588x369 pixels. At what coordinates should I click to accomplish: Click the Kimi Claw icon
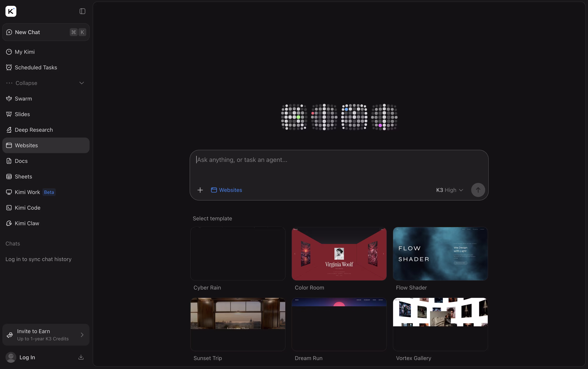point(9,223)
